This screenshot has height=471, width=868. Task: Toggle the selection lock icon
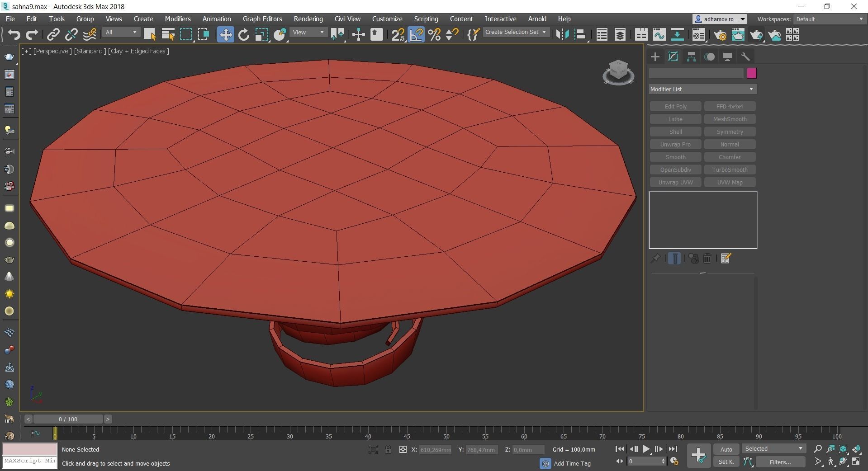pos(388,449)
